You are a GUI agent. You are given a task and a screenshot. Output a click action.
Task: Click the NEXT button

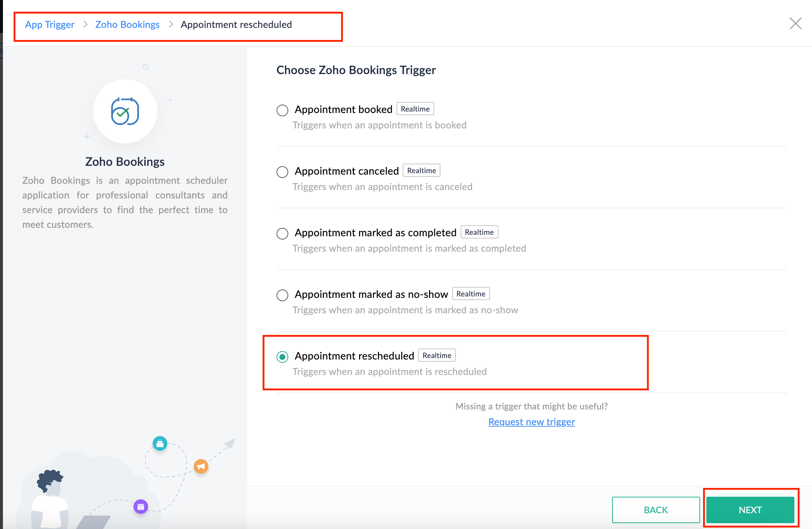click(750, 510)
